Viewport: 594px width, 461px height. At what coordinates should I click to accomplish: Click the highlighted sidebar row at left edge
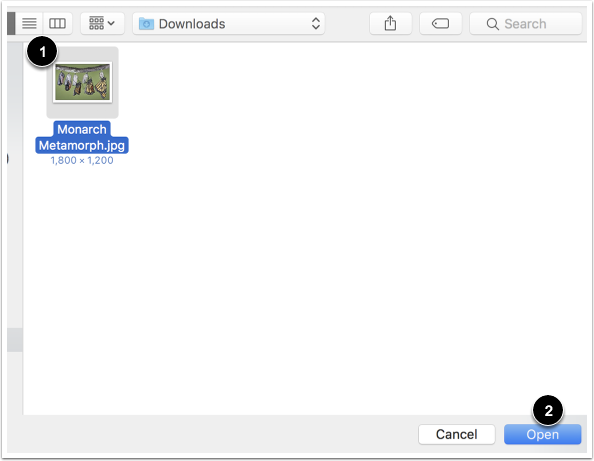pos(15,340)
